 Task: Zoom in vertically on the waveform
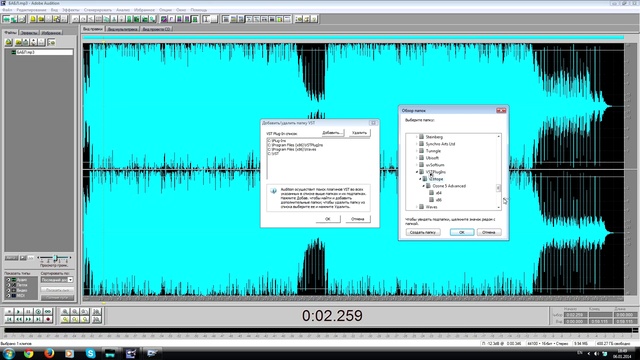97,311
